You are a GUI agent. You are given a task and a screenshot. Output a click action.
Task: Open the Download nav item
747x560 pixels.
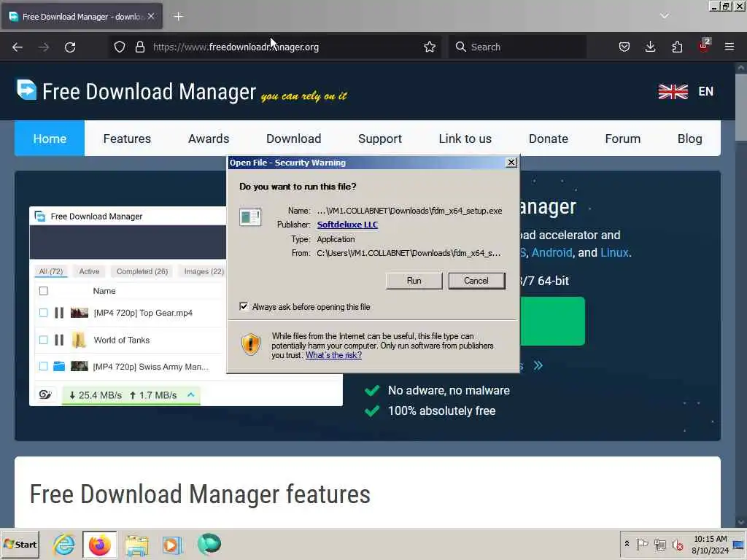[x=293, y=139]
